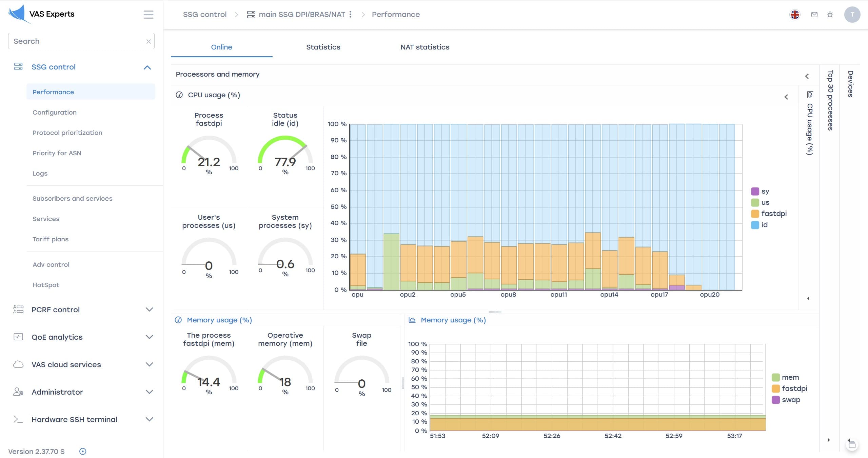The image size is (868, 458).
Task: Toggle the mem series in the memory legend
Action: point(785,377)
